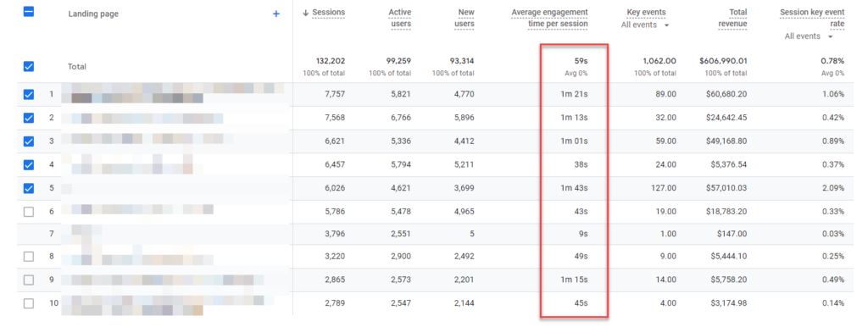Check the checkbox for row 10
Image resolution: width=868 pixels, height=327 pixels.
tap(29, 303)
